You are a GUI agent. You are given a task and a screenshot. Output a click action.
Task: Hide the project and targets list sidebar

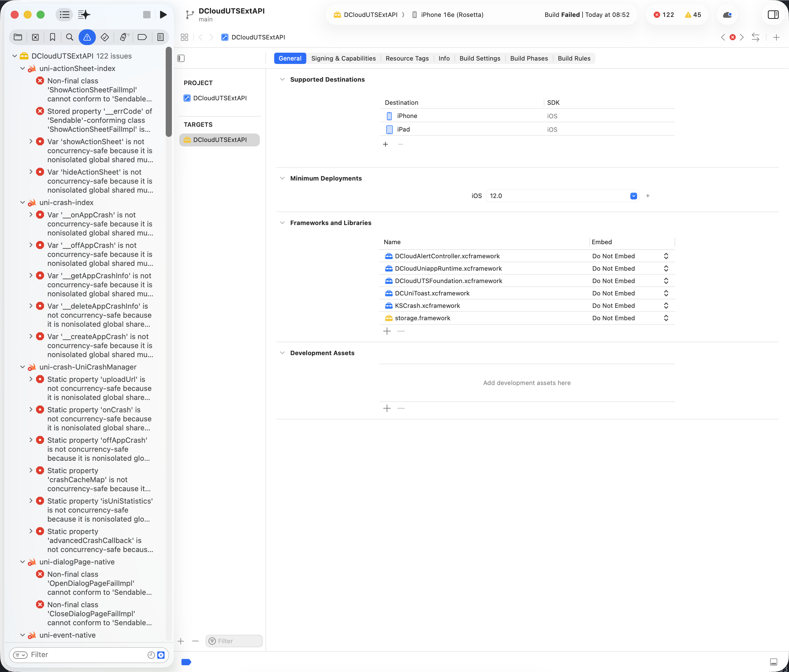coord(181,58)
